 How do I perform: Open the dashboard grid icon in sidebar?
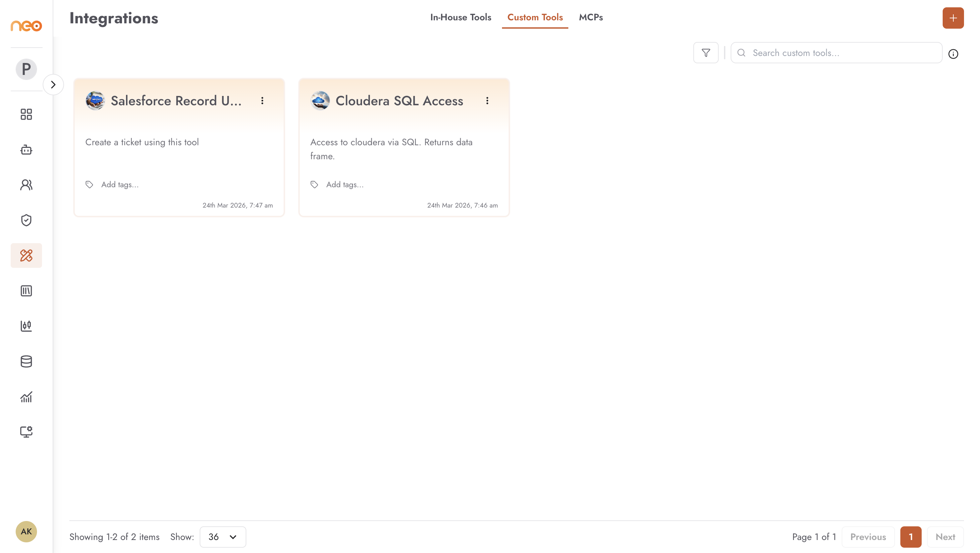tap(26, 114)
